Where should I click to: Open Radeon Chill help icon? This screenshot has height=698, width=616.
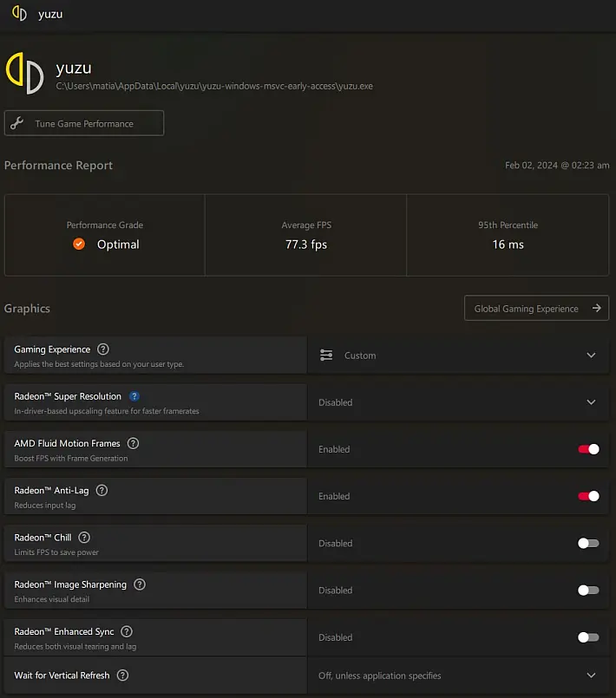(84, 538)
